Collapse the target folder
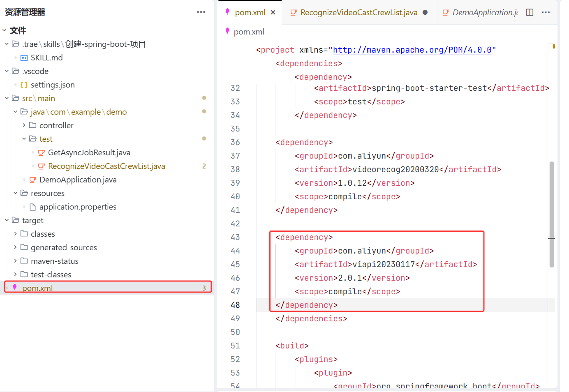This screenshot has height=392, width=569. (x=7, y=220)
